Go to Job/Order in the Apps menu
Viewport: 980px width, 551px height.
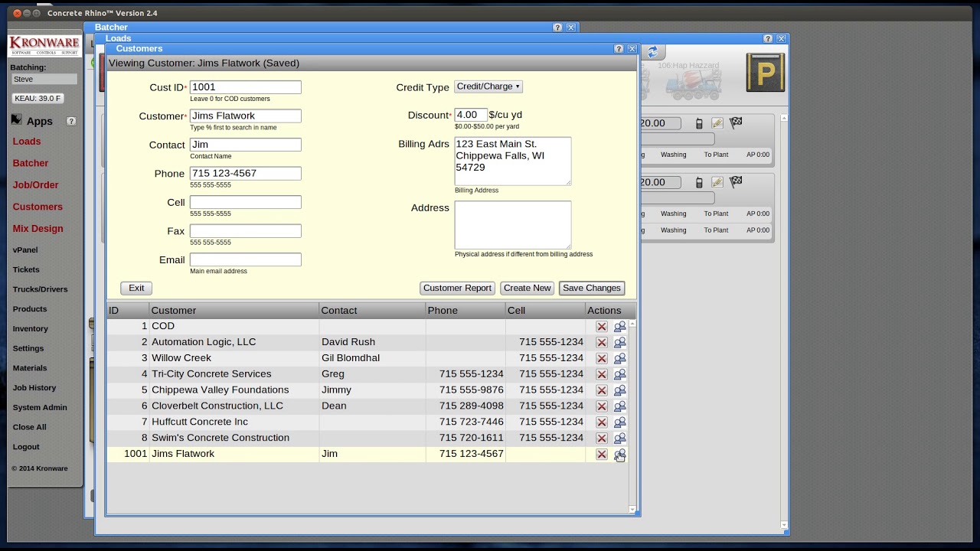coord(35,185)
